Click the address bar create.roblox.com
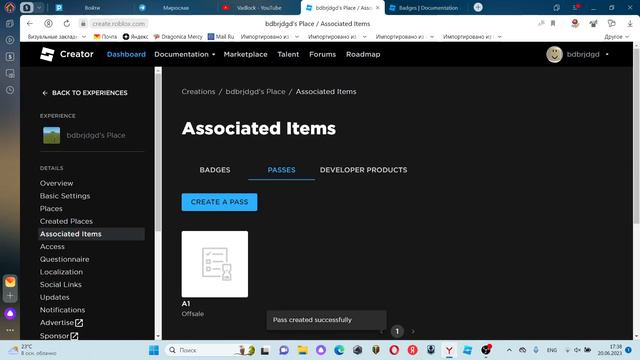The width and height of the screenshot is (640, 360). pyautogui.click(x=118, y=24)
